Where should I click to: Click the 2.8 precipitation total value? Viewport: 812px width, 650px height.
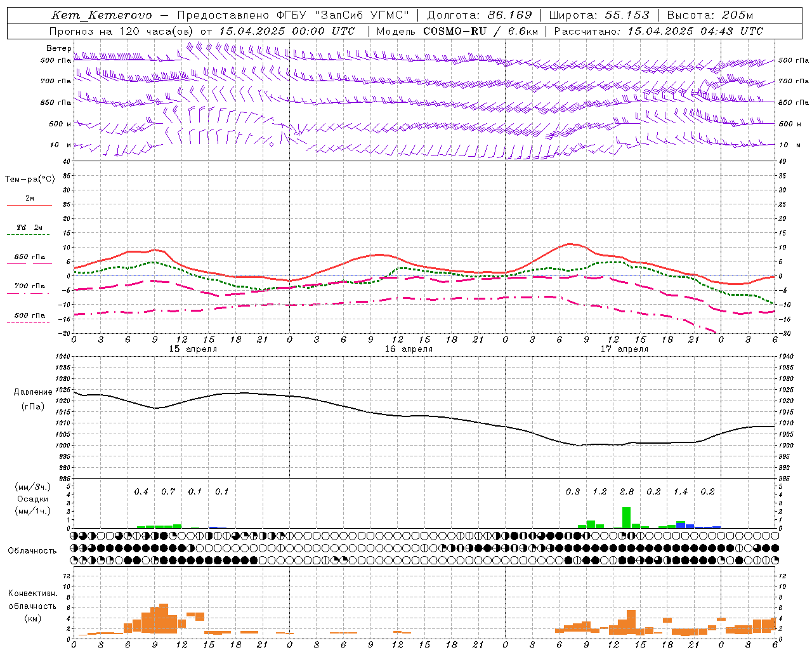click(627, 492)
